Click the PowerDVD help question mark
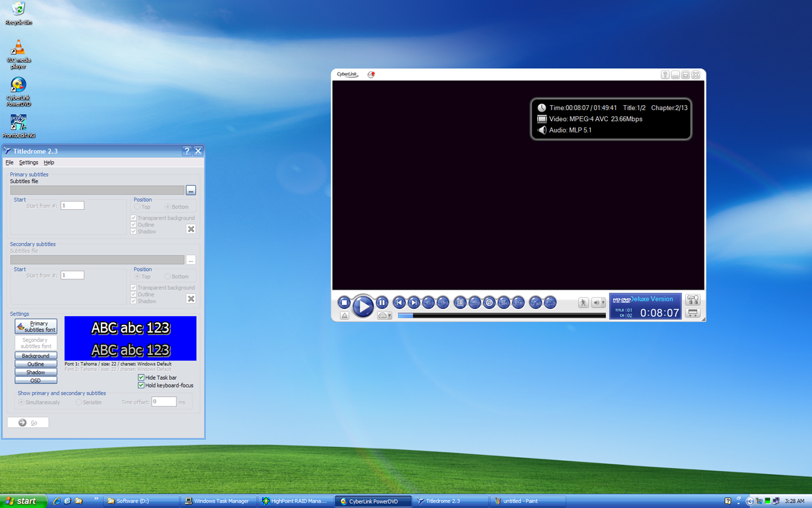 665,75
